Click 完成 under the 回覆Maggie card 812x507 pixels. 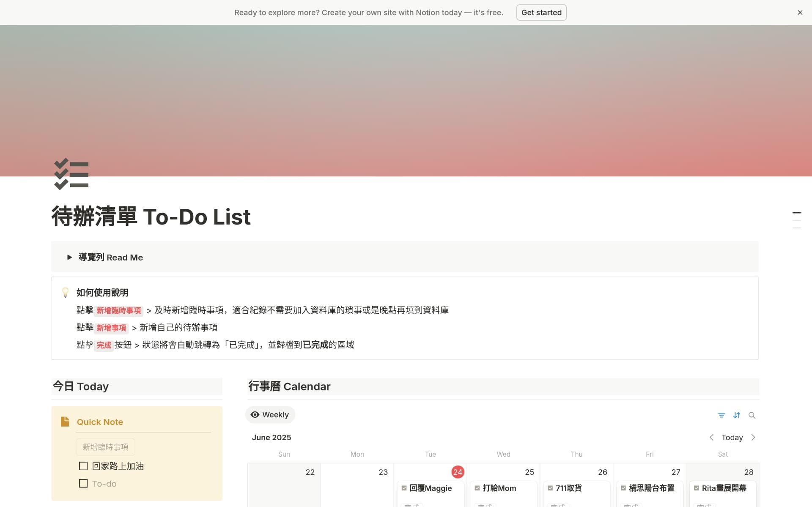(x=412, y=505)
